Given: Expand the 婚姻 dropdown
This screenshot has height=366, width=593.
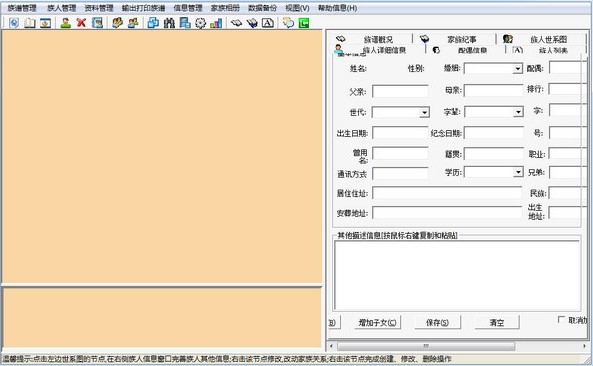Looking at the screenshot, I should pos(517,69).
